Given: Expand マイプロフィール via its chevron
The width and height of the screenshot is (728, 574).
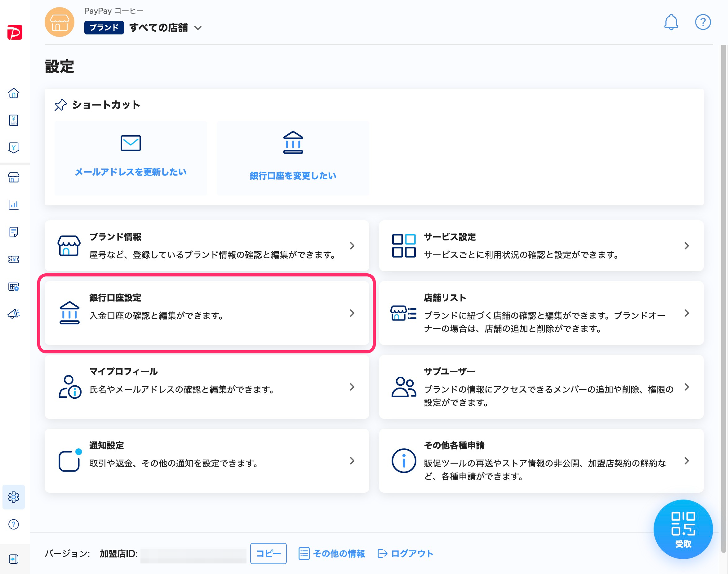Looking at the screenshot, I should (x=352, y=387).
